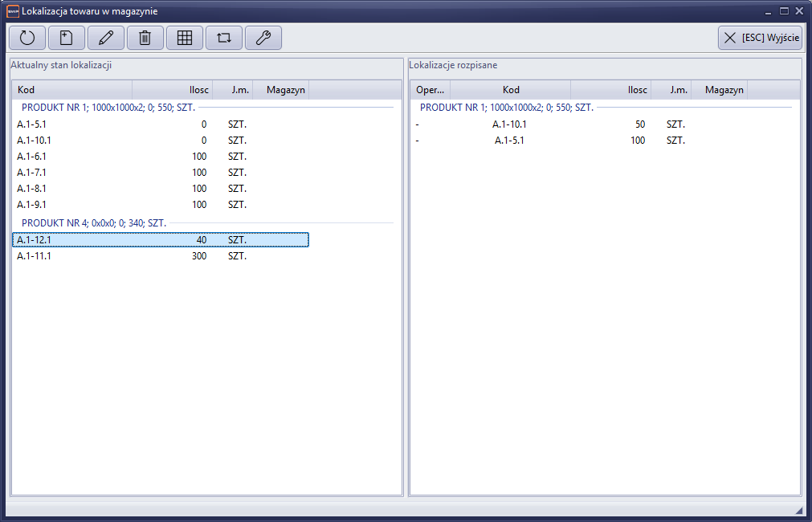Open the grid table view icon

pos(185,38)
